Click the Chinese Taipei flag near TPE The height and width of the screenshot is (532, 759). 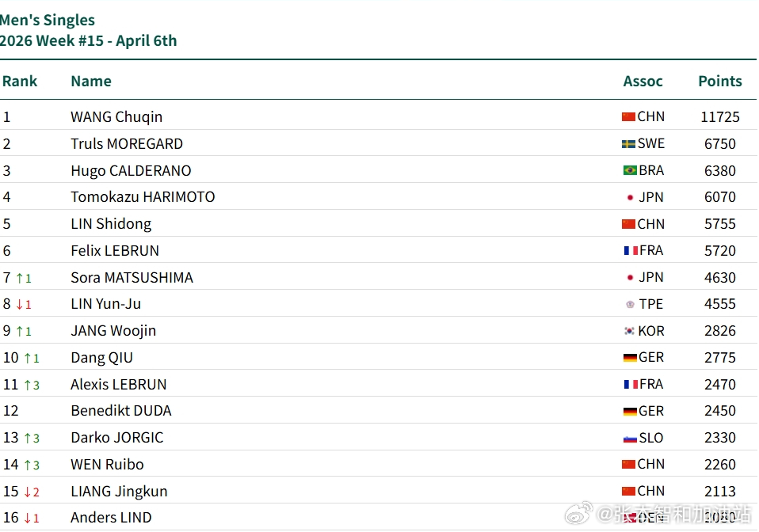pos(631,304)
